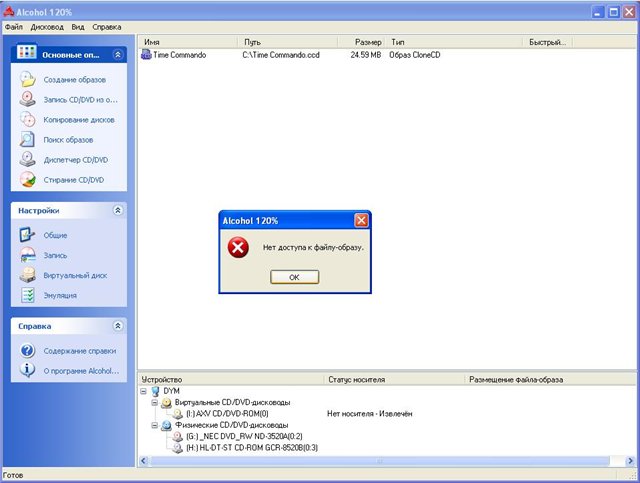Viewport: 640px width, 483px height.
Task: Open Виртуальный диск settings link
Action: click(75, 276)
